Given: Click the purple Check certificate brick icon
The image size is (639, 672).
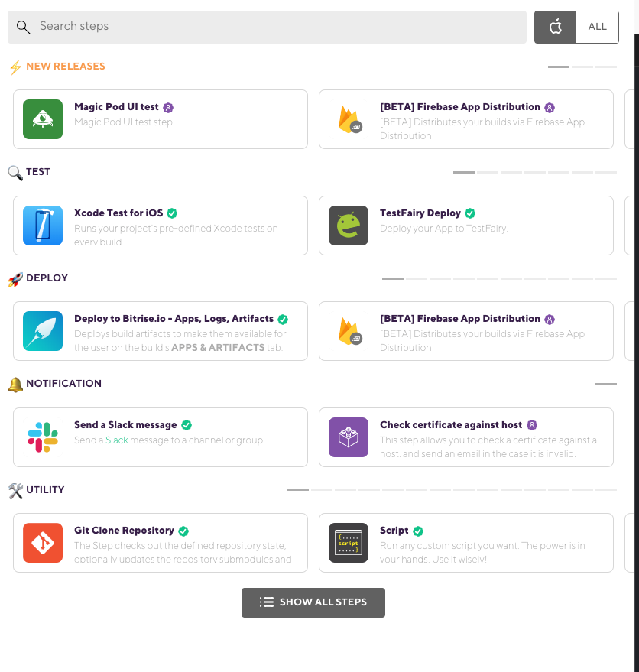Looking at the screenshot, I should click(349, 437).
